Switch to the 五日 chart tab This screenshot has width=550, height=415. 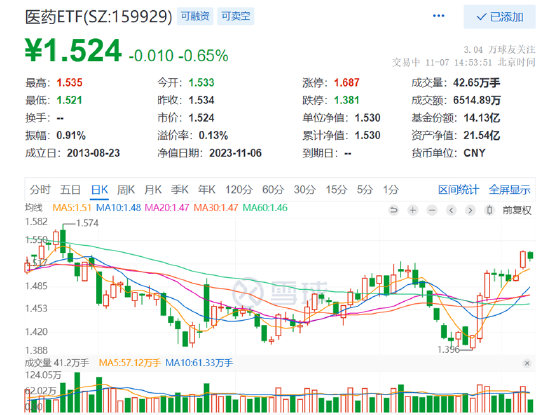tap(70, 189)
